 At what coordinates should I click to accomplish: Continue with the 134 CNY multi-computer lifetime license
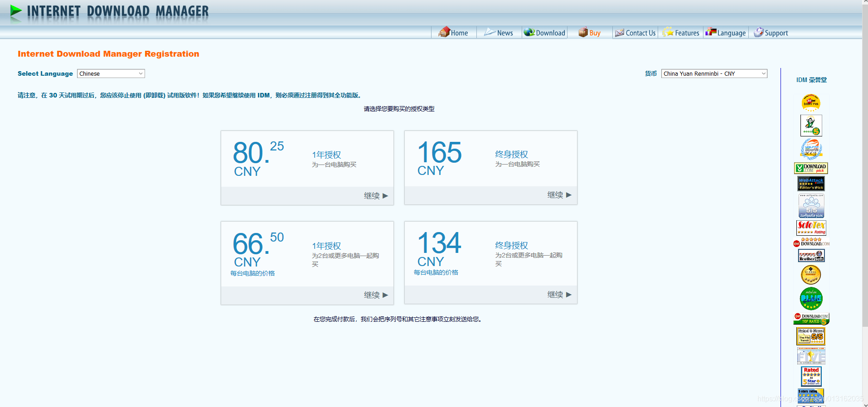(559, 295)
